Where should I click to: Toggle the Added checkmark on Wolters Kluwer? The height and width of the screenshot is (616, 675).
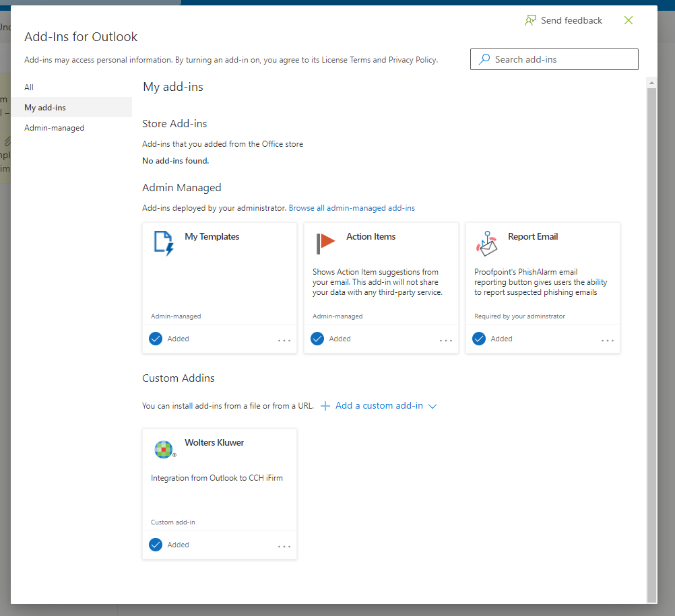[x=156, y=545]
